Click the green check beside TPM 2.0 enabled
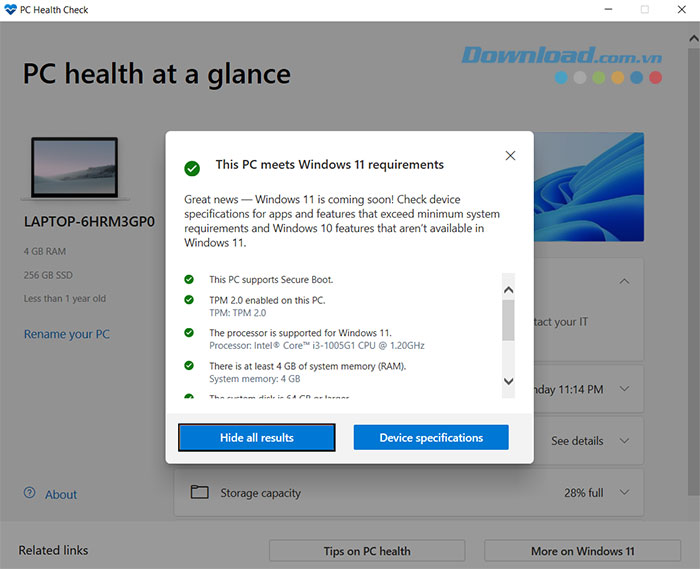The image size is (700, 569). (189, 300)
